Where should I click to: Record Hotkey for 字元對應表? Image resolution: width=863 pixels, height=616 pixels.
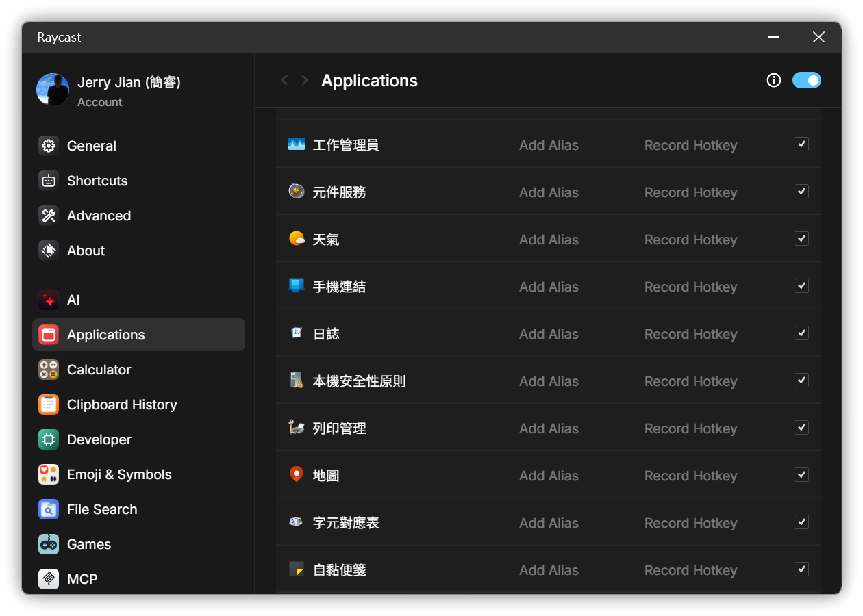click(690, 523)
